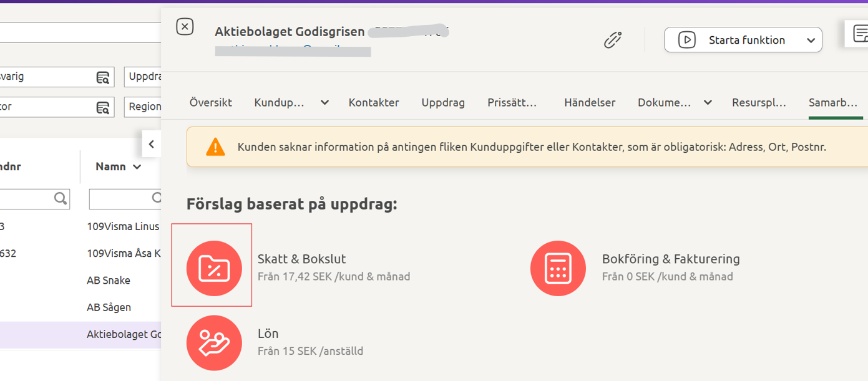Open the Uppdrag tab
This screenshot has height=381, width=868.
[x=442, y=102]
